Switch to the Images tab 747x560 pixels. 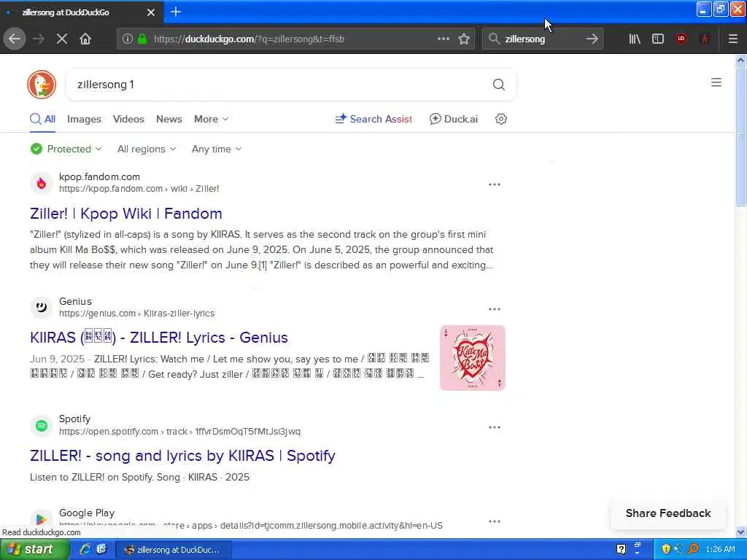84,119
